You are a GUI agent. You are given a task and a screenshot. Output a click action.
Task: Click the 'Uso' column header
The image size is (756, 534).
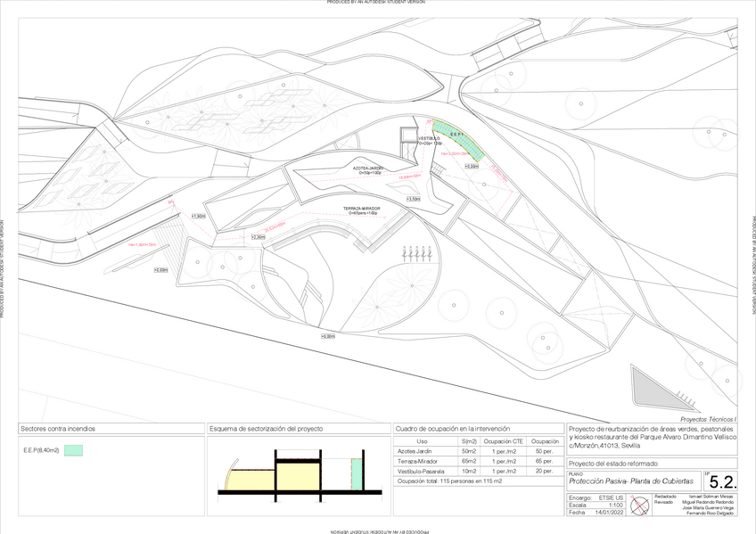coord(422,441)
